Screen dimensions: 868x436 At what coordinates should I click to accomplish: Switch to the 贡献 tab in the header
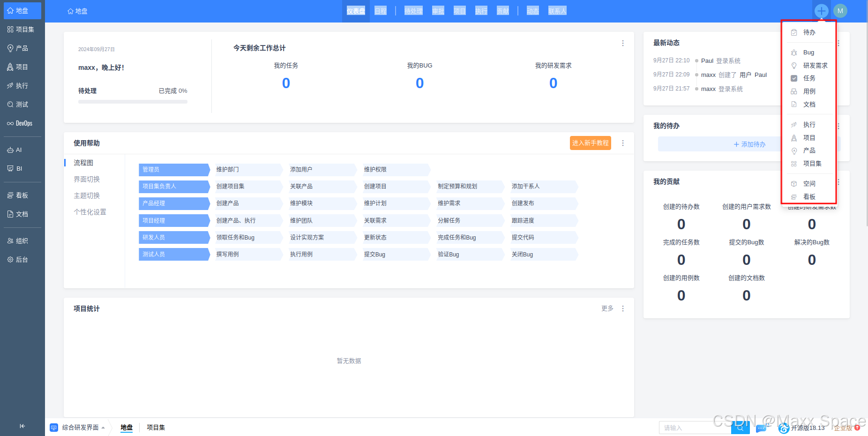coord(503,11)
